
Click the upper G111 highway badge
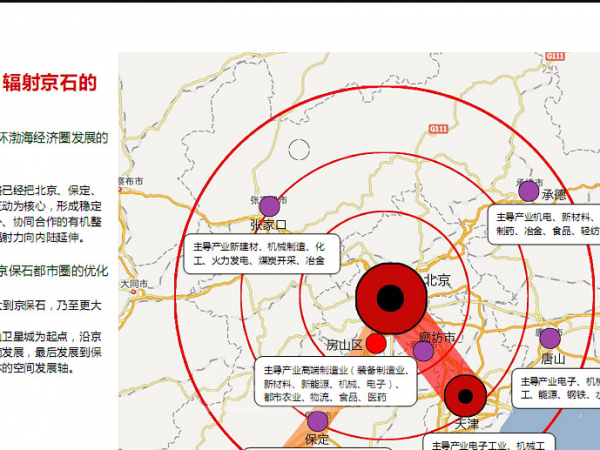point(555,56)
